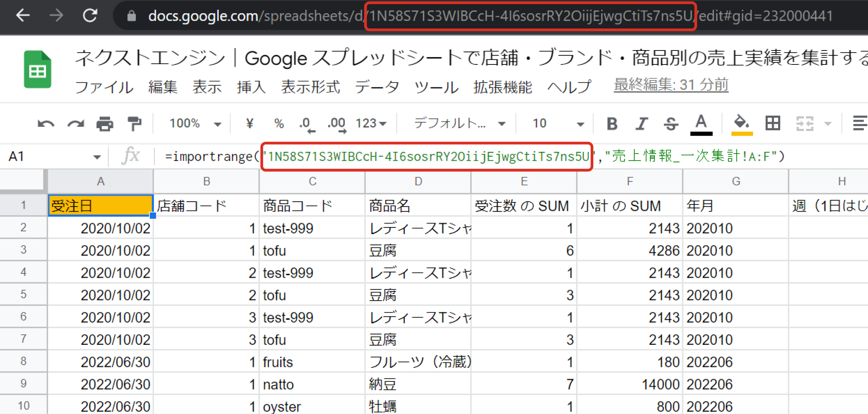The image size is (868, 414).
Task: Toggle italic formatting
Action: coord(641,124)
